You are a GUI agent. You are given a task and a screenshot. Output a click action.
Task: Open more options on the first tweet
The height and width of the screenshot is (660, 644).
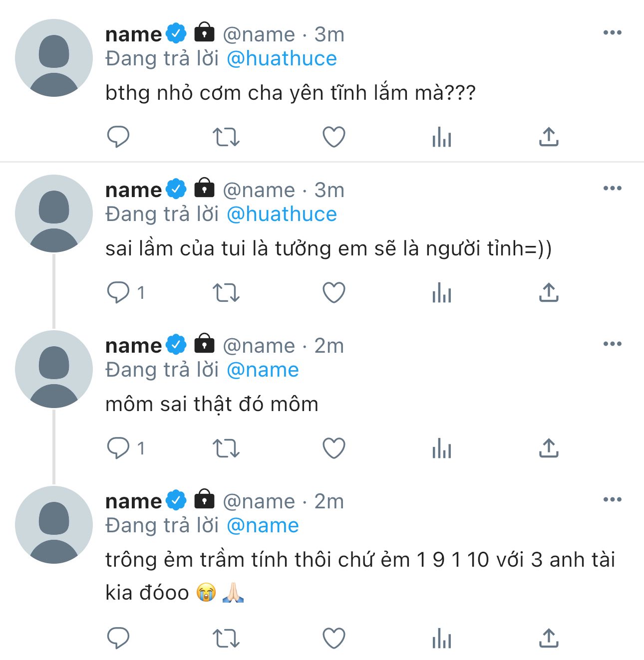(x=613, y=33)
